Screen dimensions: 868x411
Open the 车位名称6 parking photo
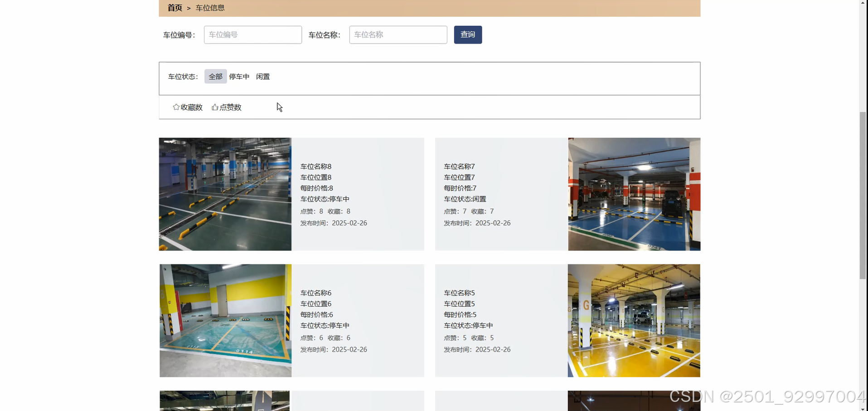225,321
